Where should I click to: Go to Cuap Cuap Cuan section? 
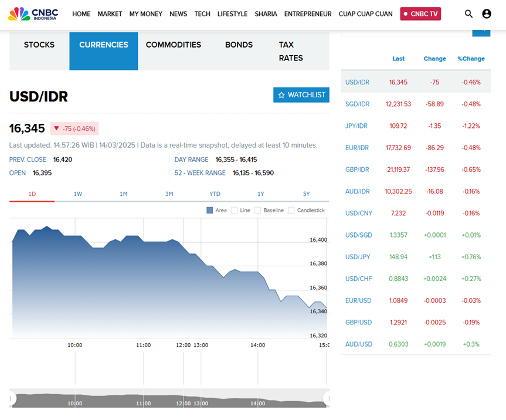pos(366,13)
